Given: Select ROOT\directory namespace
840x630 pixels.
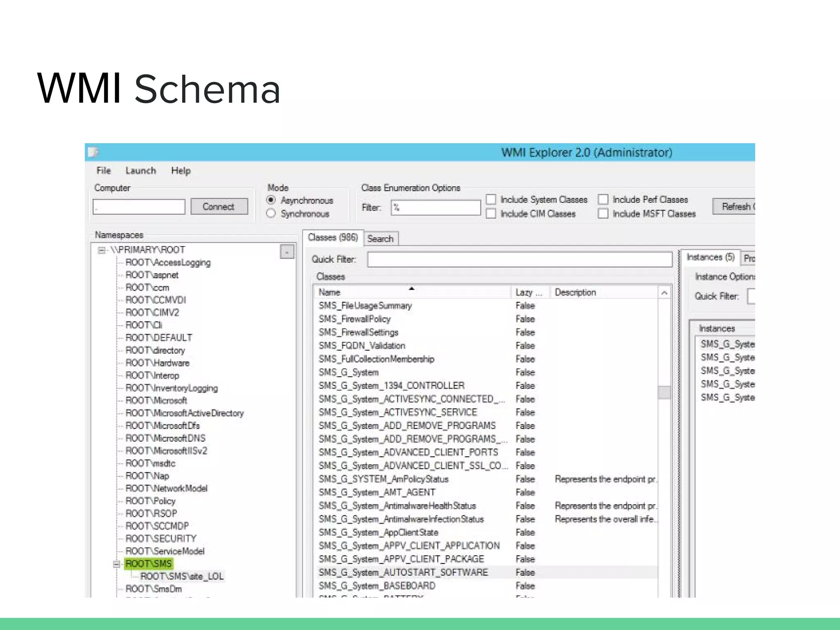Looking at the screenshot, I should (155, 350).
